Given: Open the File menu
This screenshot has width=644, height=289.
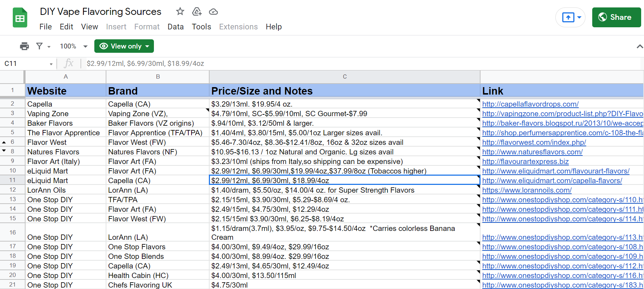Looking at the screenshot, I should pos(45,27).
